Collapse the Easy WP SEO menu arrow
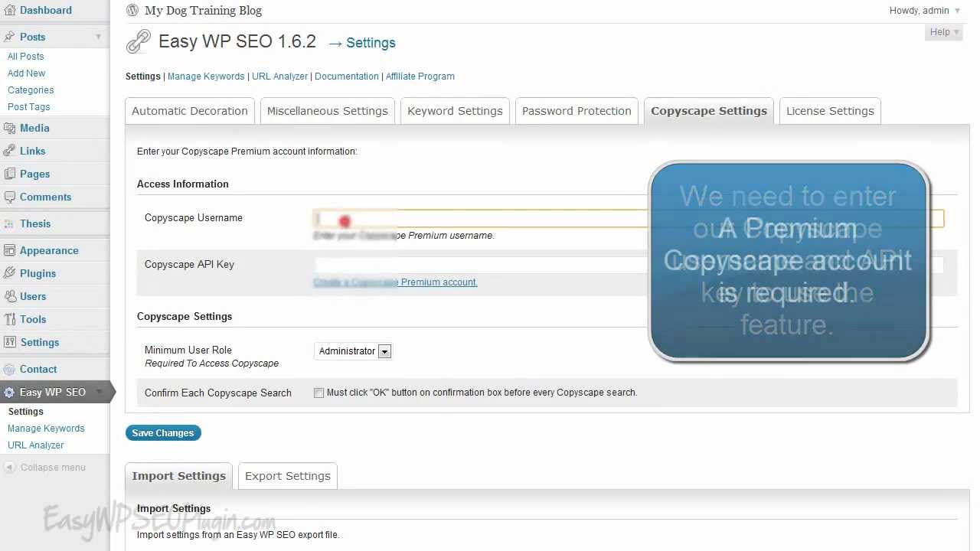The width and height of the screenshot is (980, 551). (x=98, y=393)
